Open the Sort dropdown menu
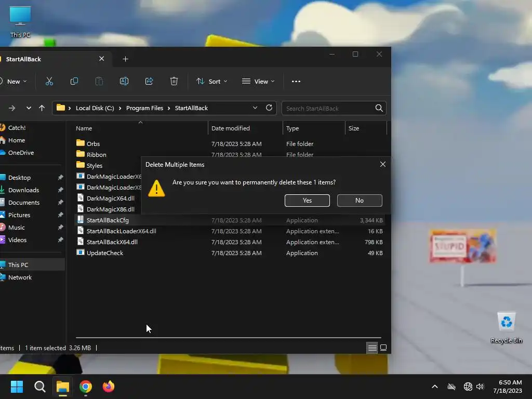Screen dimensions: 532x399 [x=212, y=82]
